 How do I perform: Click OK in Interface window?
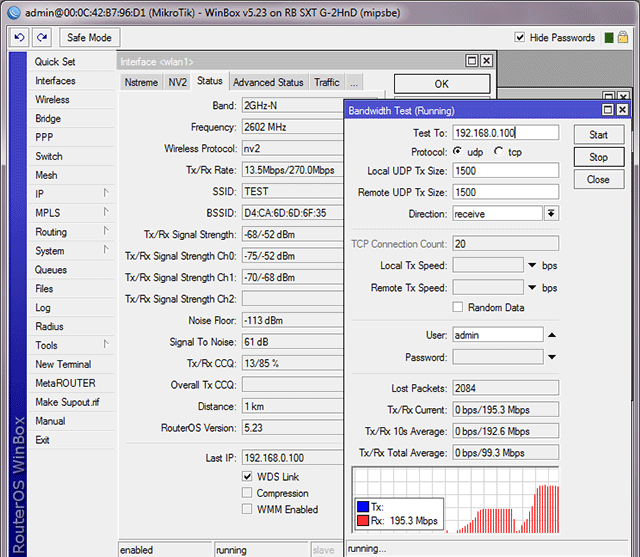(x=442, y=84)
